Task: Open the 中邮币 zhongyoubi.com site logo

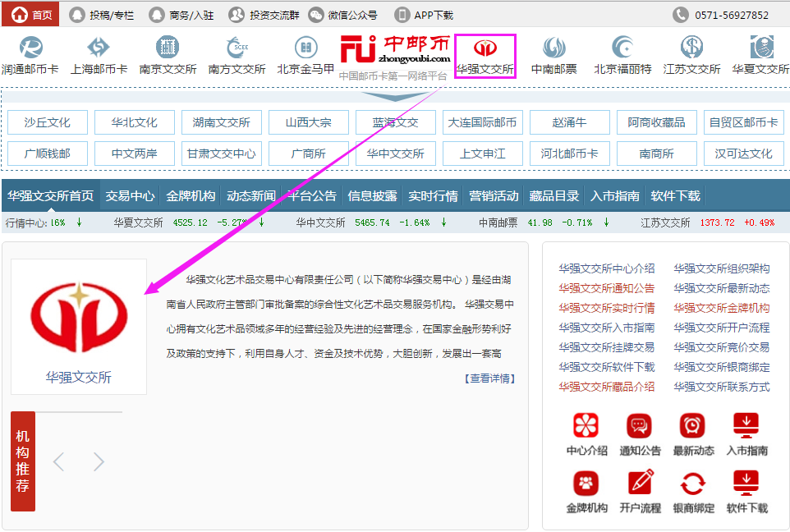Action: click(x=395, y=49)
